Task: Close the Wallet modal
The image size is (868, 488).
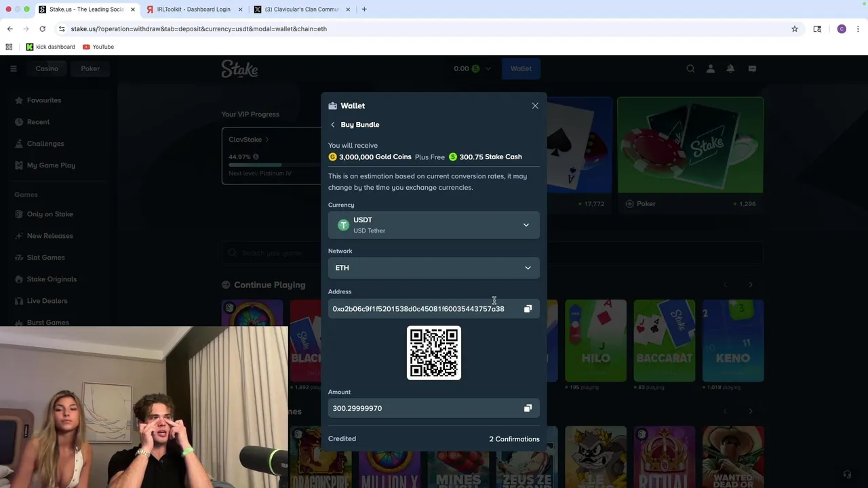Action: tap(535, 106)
